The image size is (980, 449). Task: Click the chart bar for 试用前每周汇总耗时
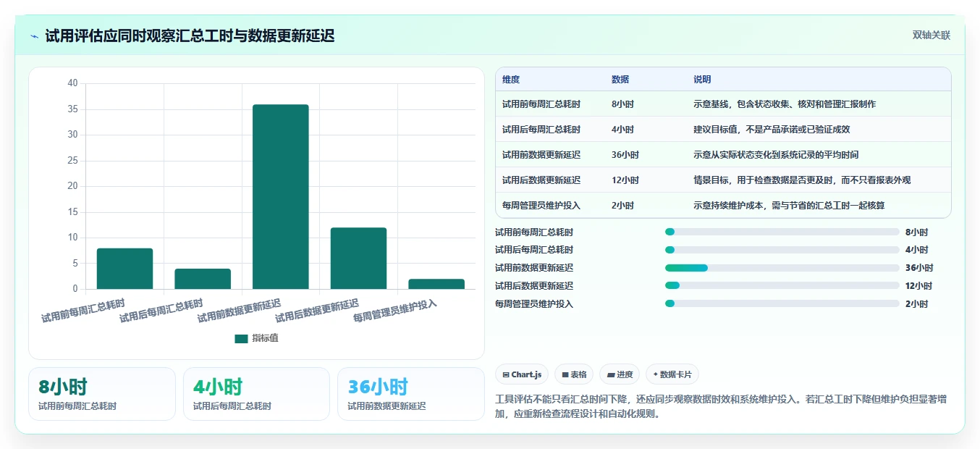point(124,269)
